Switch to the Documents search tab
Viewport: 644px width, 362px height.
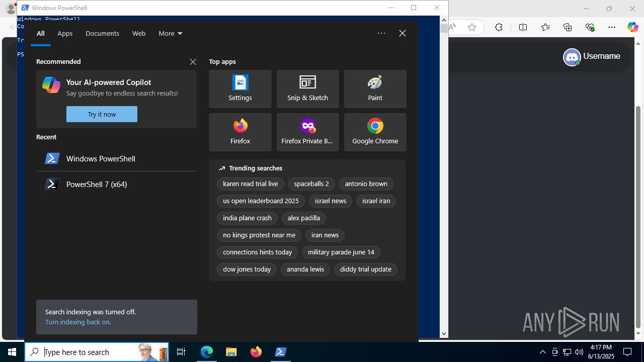102,33
